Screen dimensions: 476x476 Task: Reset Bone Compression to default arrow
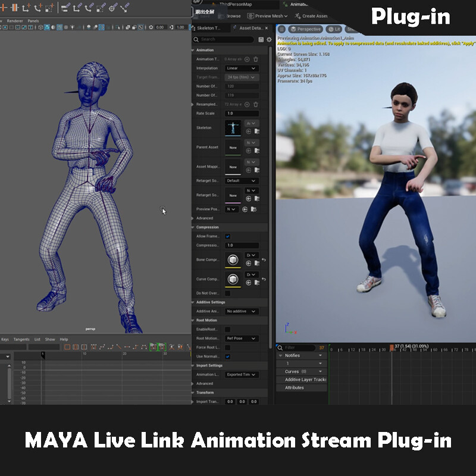click(264, 260)
